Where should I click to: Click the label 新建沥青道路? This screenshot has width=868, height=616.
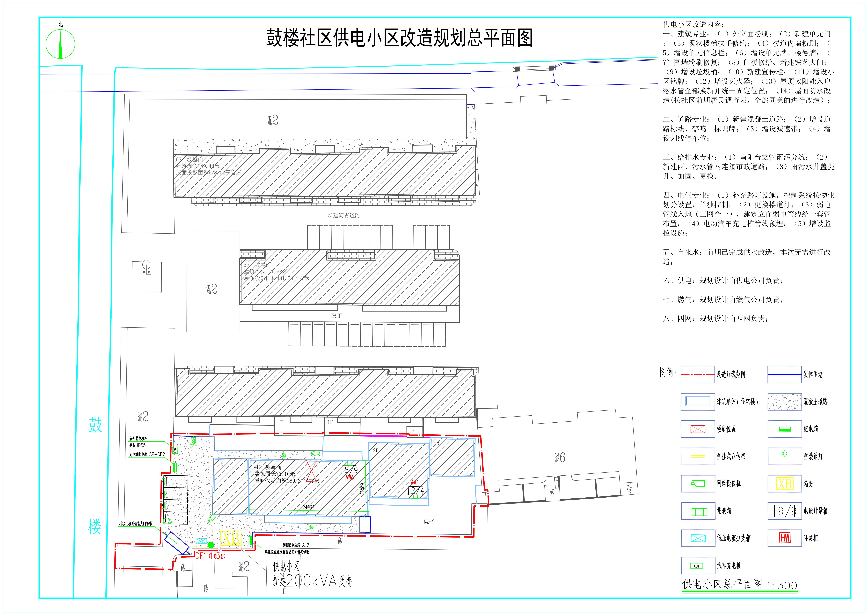[x=344, y=215]
